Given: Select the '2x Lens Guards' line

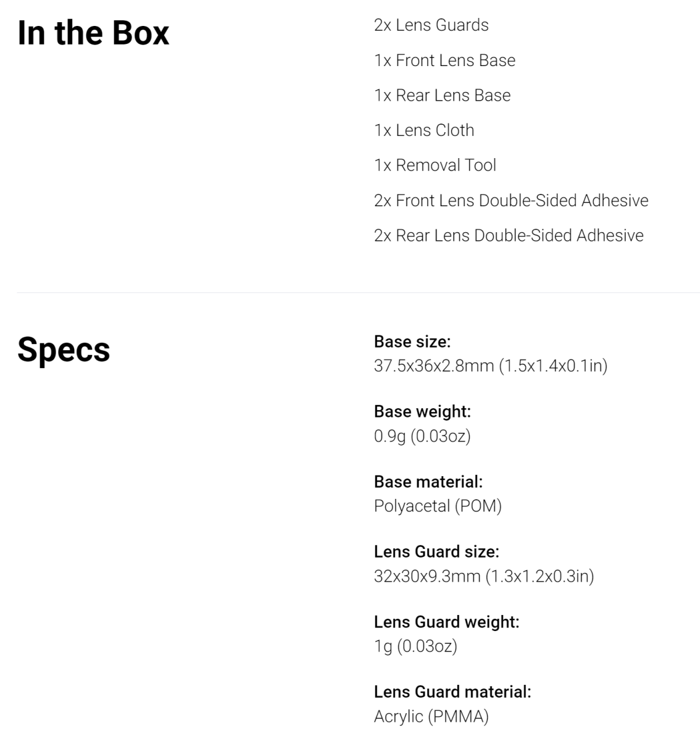Looking at the screenshot, I should 431,25.
